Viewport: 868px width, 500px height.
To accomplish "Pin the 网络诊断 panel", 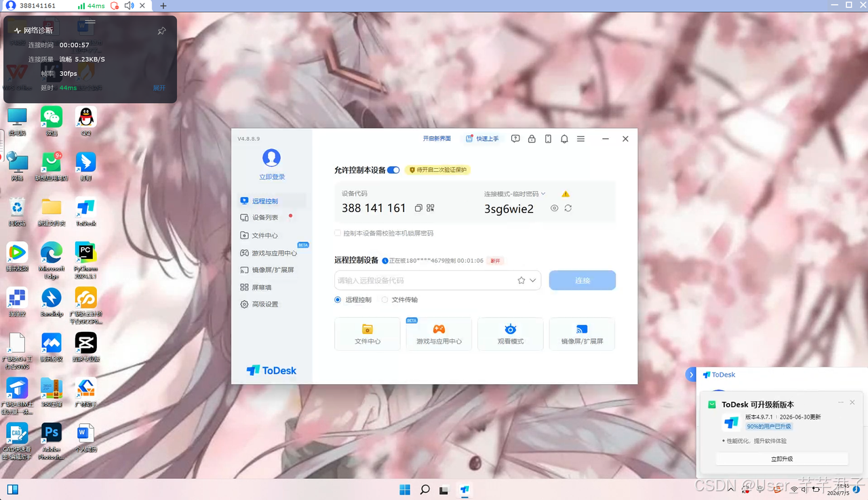I will (x=161, y=31).
